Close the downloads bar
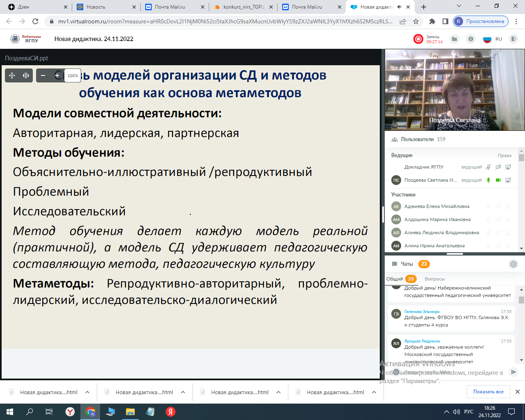 pyautogui.click(x=518, y=392)
